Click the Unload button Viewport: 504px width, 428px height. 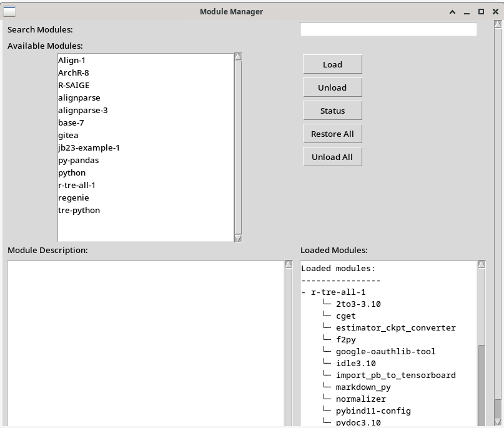click(x=332, y=87)
